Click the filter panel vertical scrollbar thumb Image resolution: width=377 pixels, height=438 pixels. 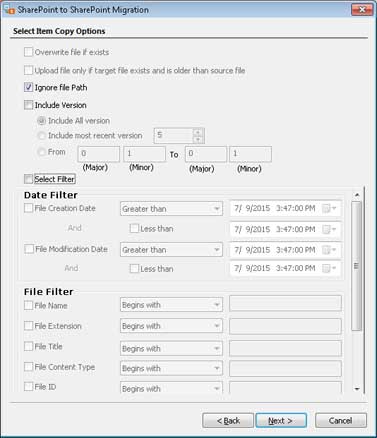357,266
